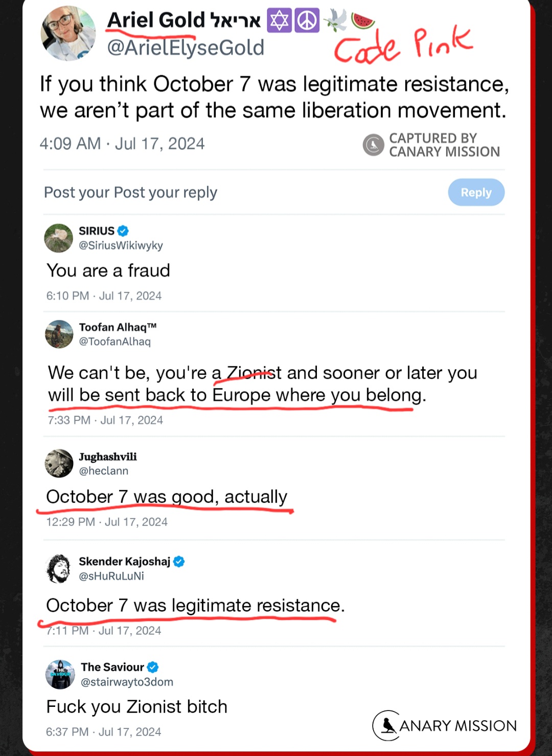Screen dimensions: 552x756
Task: Open the @ArielElyseGold handle link
Action: (x=186, y=48)
